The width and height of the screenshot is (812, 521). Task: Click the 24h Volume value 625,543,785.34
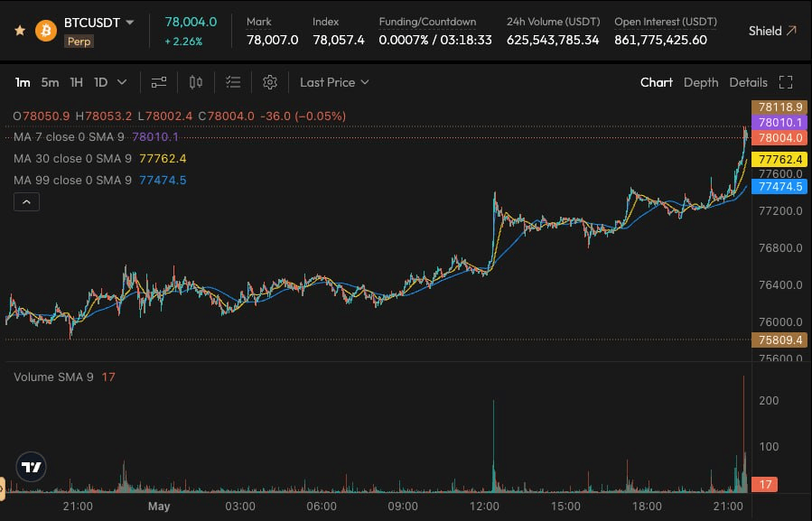click(x=553, y=40)
